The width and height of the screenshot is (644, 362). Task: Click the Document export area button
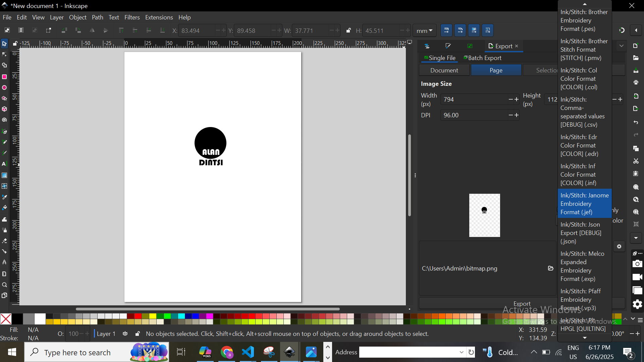pyautogui.click(x=444, y=70)
